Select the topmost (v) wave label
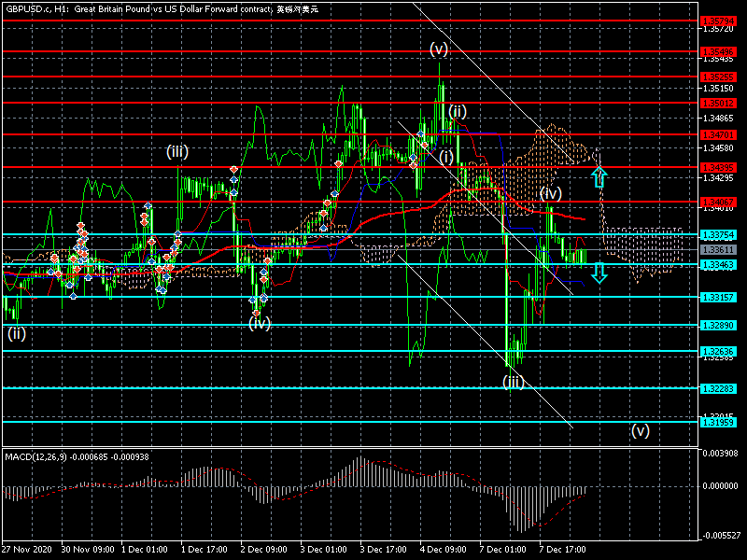Screen dimensions: 747x560 click(x=439, y=49)
